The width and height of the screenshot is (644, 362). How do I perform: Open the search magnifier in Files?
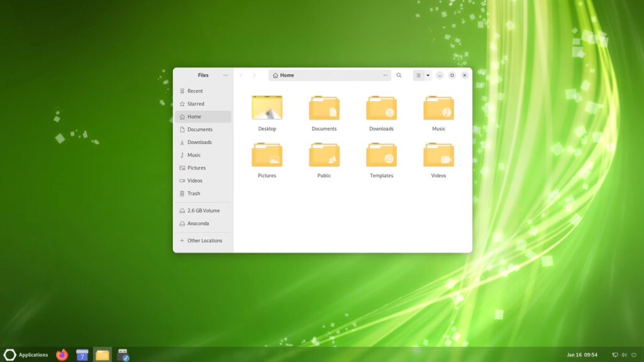[x=398, y=76]
